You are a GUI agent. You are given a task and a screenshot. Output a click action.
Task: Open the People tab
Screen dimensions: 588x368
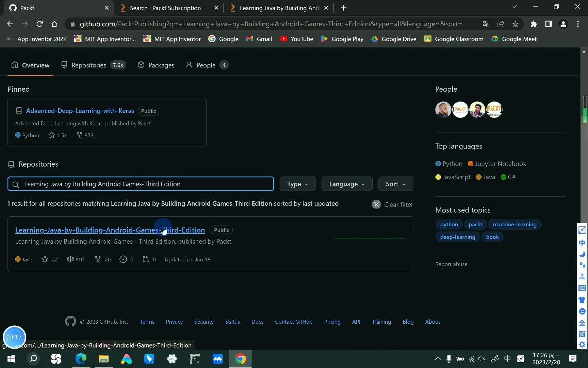tap(207, 65)
